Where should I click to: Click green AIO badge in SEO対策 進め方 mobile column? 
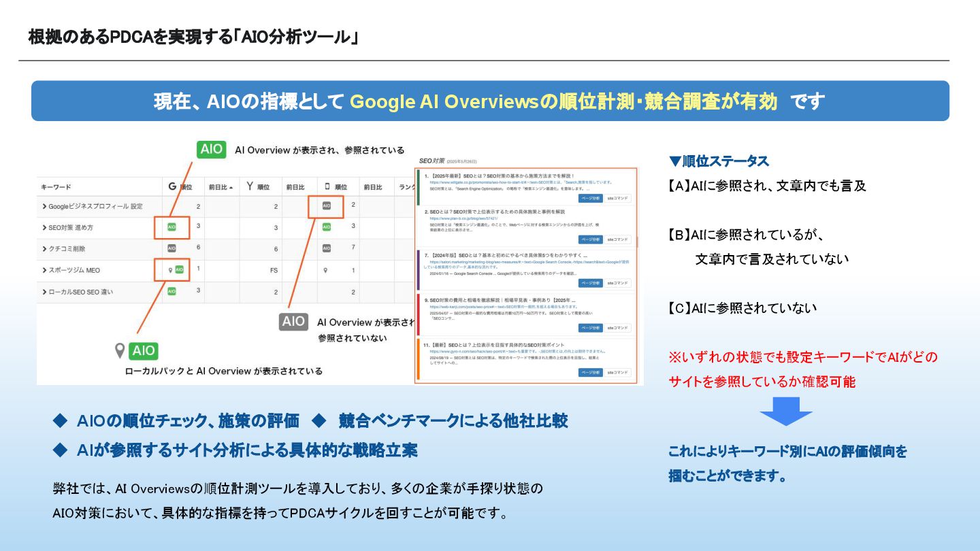(x=327, y=227)
